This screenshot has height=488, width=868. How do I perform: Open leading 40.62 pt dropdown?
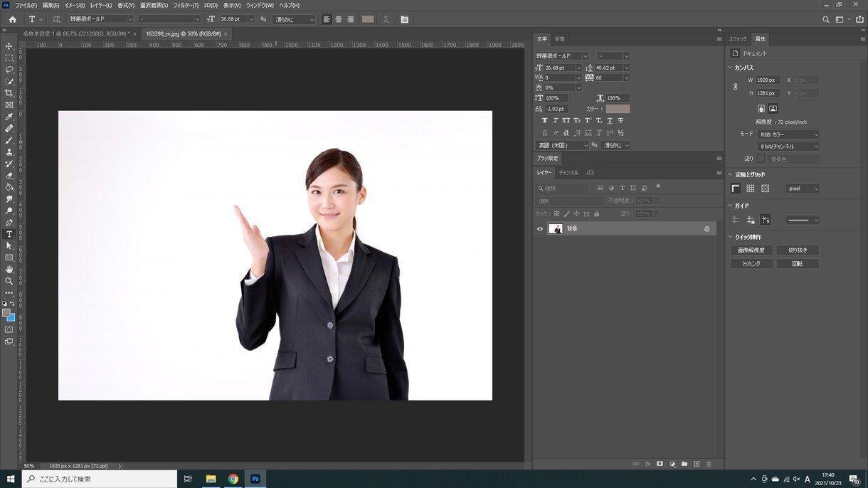(x=626, y=68)
